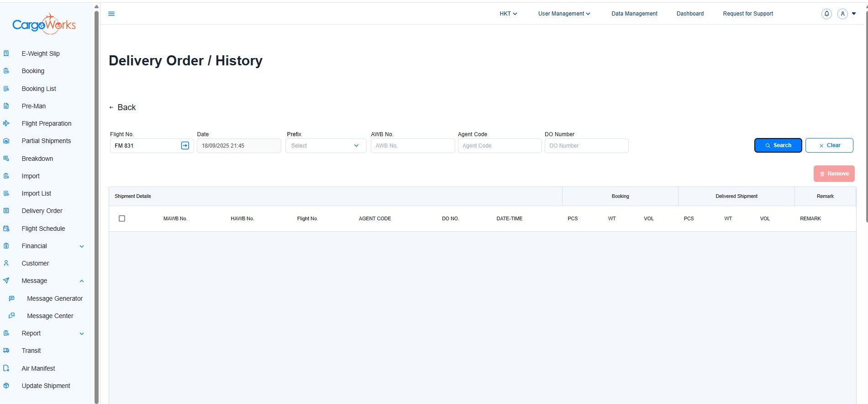Click the arrow icon in Flight No. field
This screenshot has width=868, height=404.
[x=185, y=145]
